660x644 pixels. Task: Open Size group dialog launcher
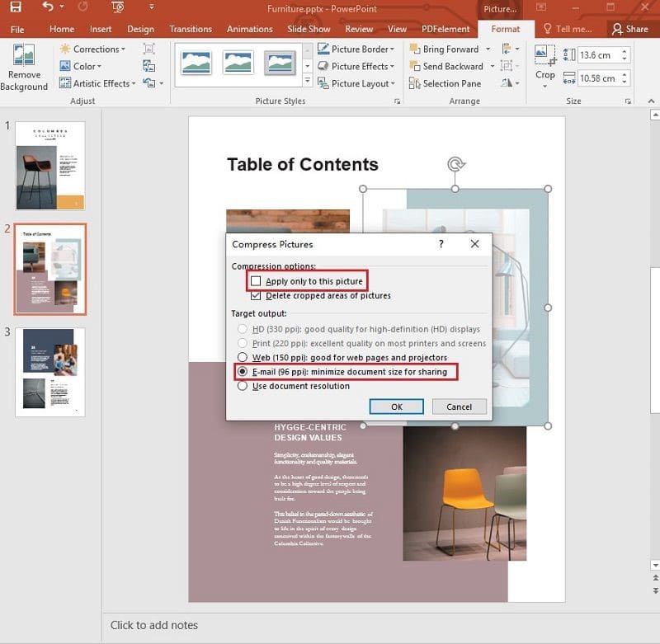[x=628, y=101]
